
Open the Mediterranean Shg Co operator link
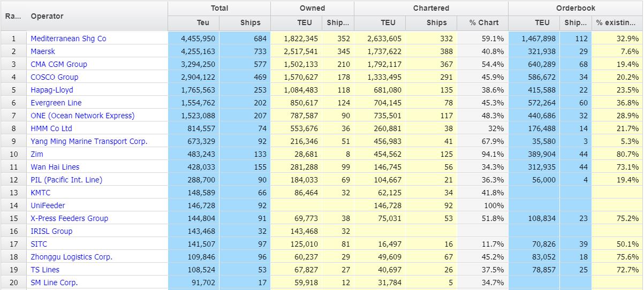pos(68,39)
